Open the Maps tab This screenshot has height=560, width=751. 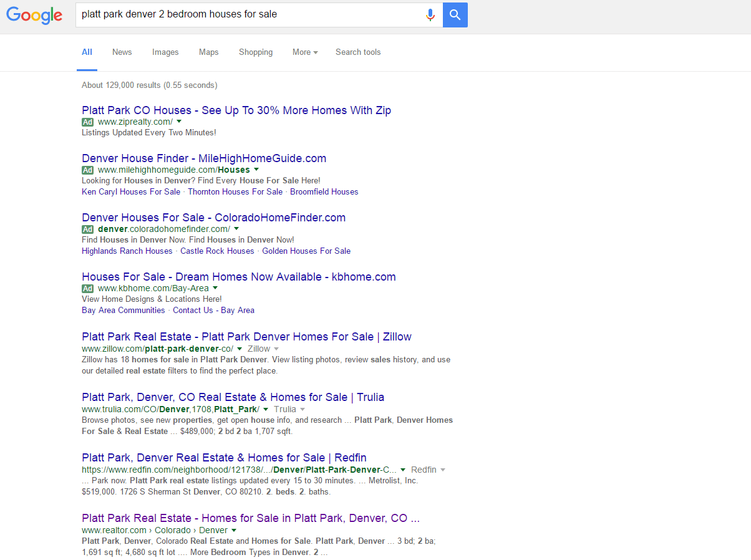tap(208, 52)
